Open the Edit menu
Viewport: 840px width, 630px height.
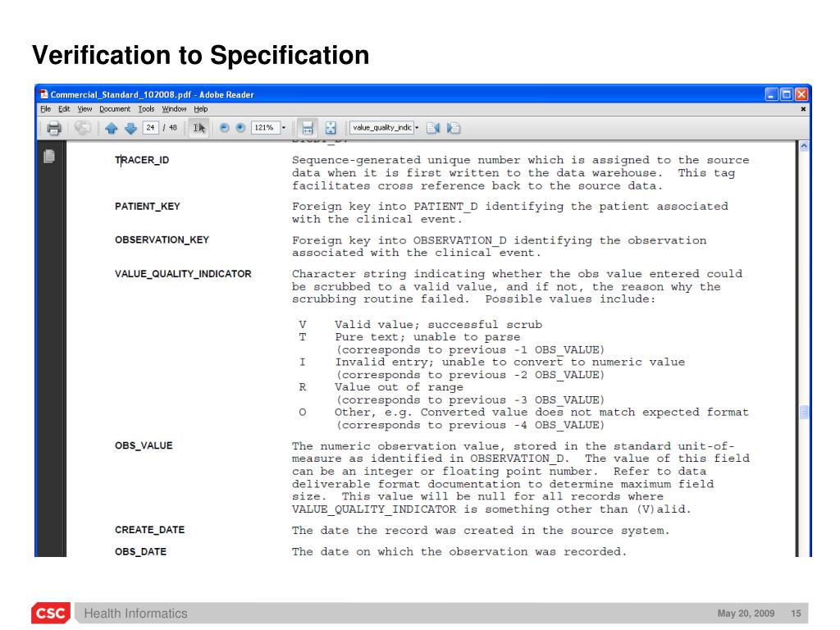click(64, 109)
